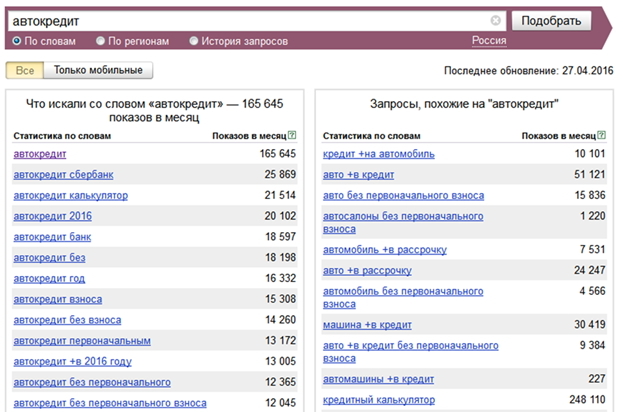
Task: Click left 'Статистика по словам' column header
Action: pyautogui.click(x=62, y=136)
